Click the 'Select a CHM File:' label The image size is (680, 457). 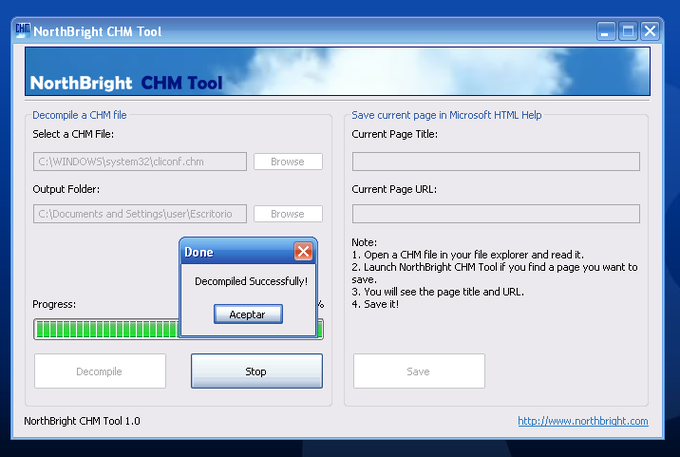pos(73,134)
